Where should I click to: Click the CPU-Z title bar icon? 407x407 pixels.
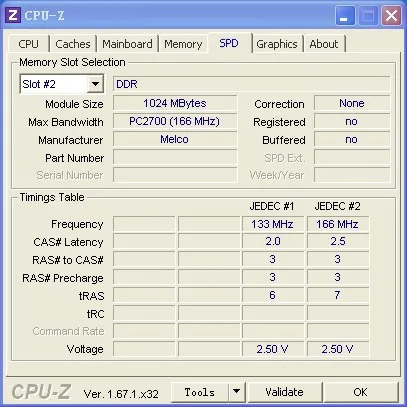13,15
